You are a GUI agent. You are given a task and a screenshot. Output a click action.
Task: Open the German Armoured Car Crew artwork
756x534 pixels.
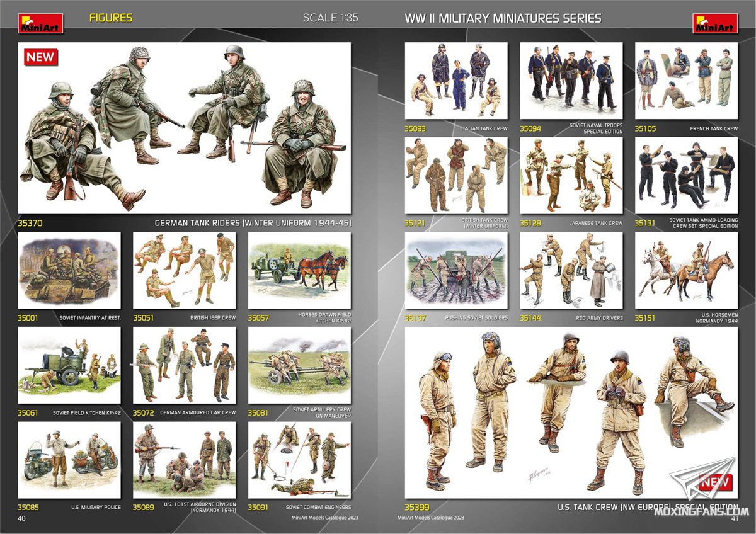tap(185, 365)
